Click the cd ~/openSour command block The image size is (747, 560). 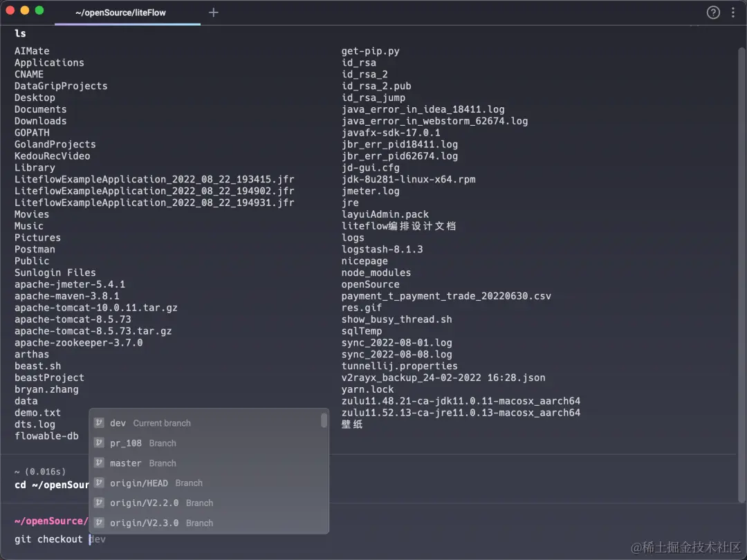pyautogui.click(x=51, y=485)
